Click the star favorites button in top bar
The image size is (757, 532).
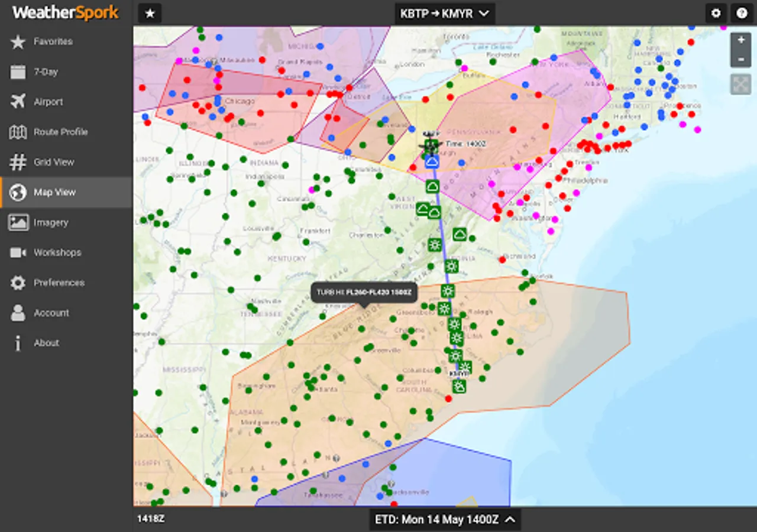click(150, 13)
